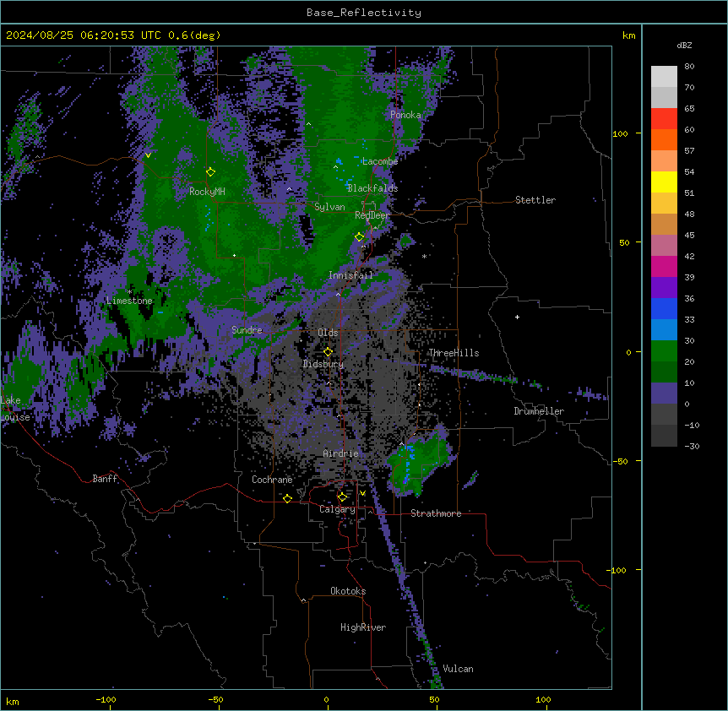The height and width of the screenshot is (711, 728).
Task: Click the km label at bottom left
Action: click(13, 701)
